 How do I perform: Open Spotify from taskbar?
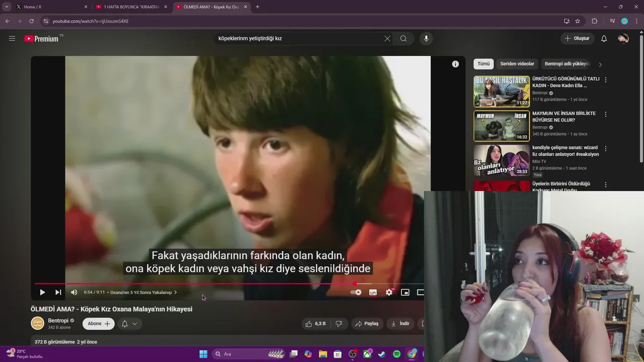[396, 354]
